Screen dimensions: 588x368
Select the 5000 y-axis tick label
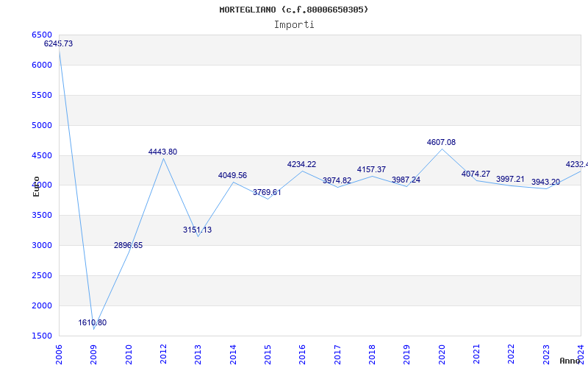click(42, 125)
